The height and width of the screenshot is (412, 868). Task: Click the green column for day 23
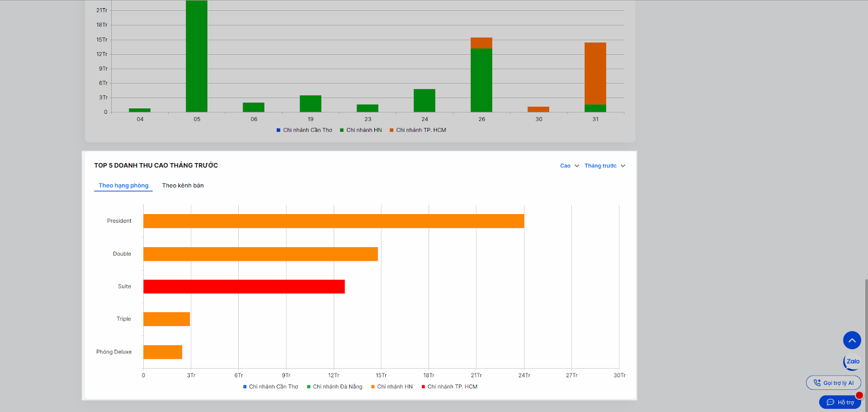[367, 108]
